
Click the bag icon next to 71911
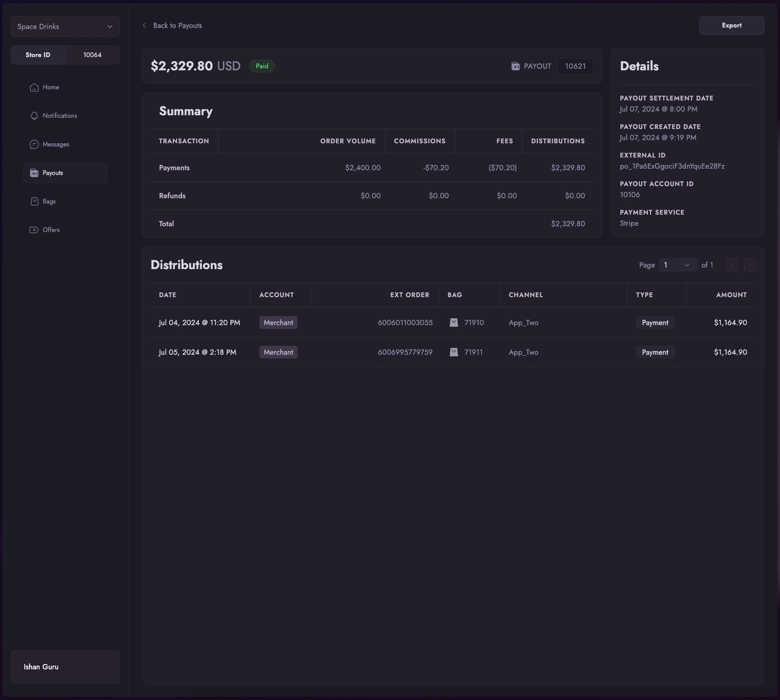point(453,352)
